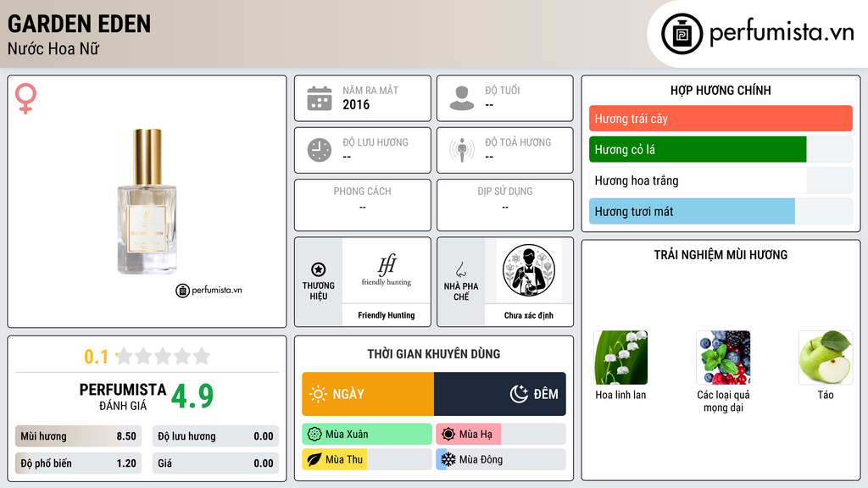The image size is (868, 488).
Task: Click the flower icon for Mùa Xuân
Action: 314,435
